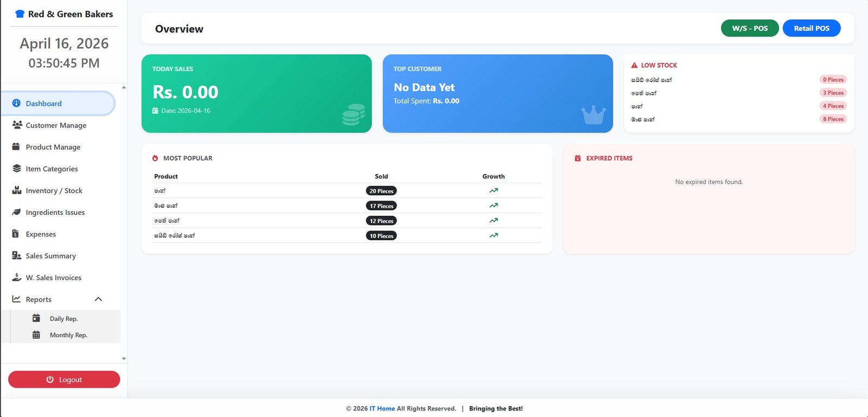This screenshot has width=868, height=417.
Task: Click the Customer Manage people icon
Action: pyautogui.click(x=17, y=125)
